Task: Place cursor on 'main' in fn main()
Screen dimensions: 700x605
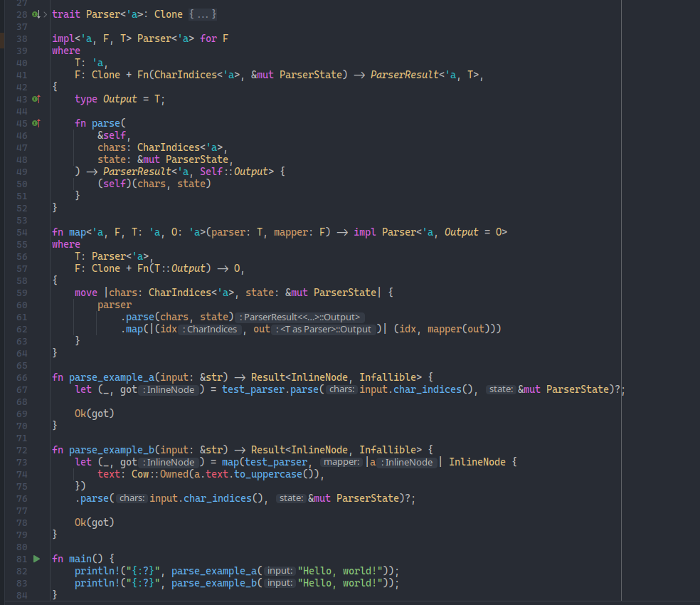Action: point(80,559)
